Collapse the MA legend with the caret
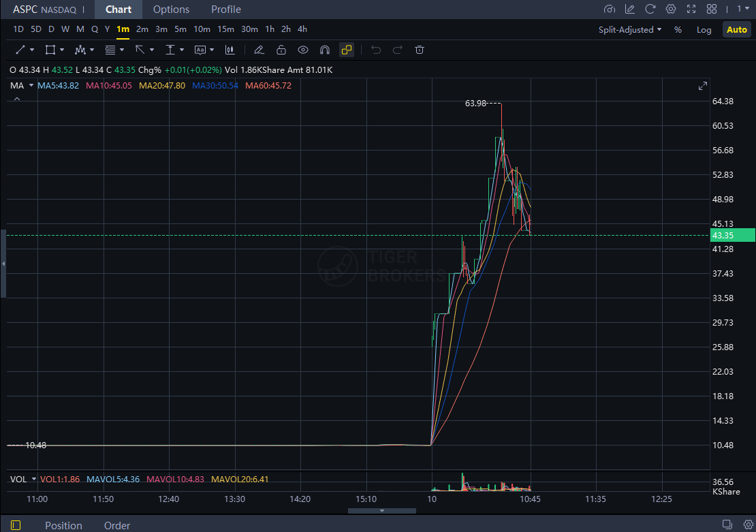Image resolution: width=756 pixels, height=532 pixels. (x=17, y=99)
